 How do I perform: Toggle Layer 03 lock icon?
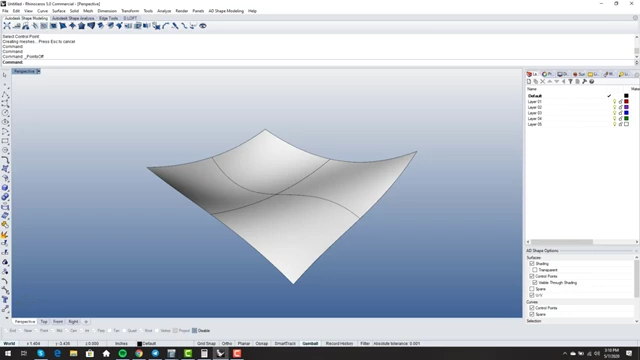[620, 113]
